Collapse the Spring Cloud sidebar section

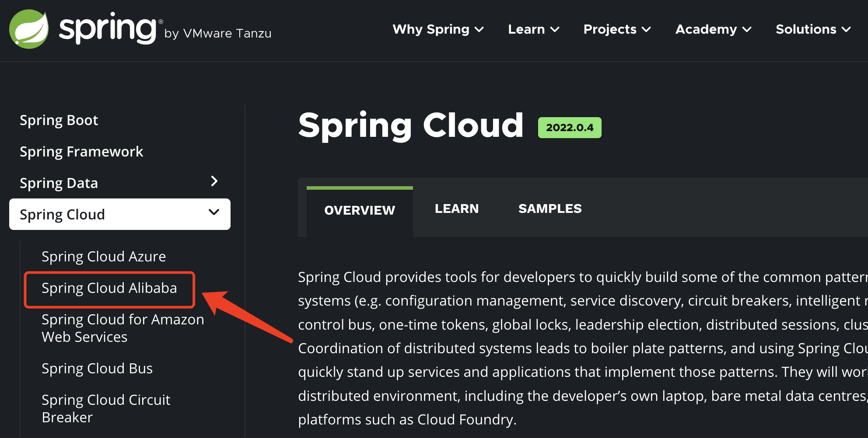point(214,212)
